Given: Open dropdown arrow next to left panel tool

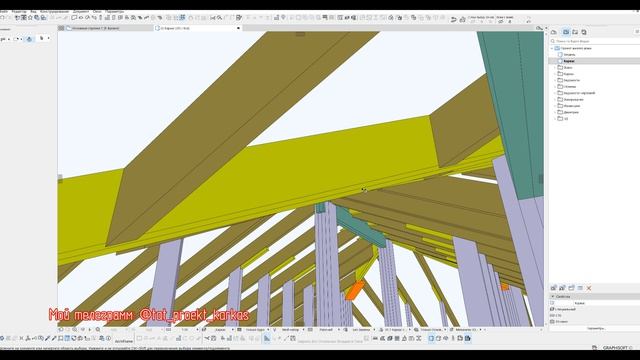Looking at the screenshot, I should point(49,38).
